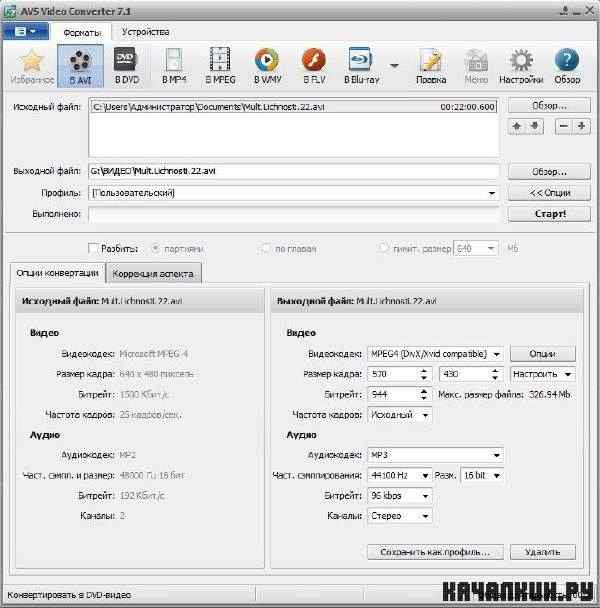Open the Правка (Edit) icon
The image size is (600, 608).
(x=431, y=66)
